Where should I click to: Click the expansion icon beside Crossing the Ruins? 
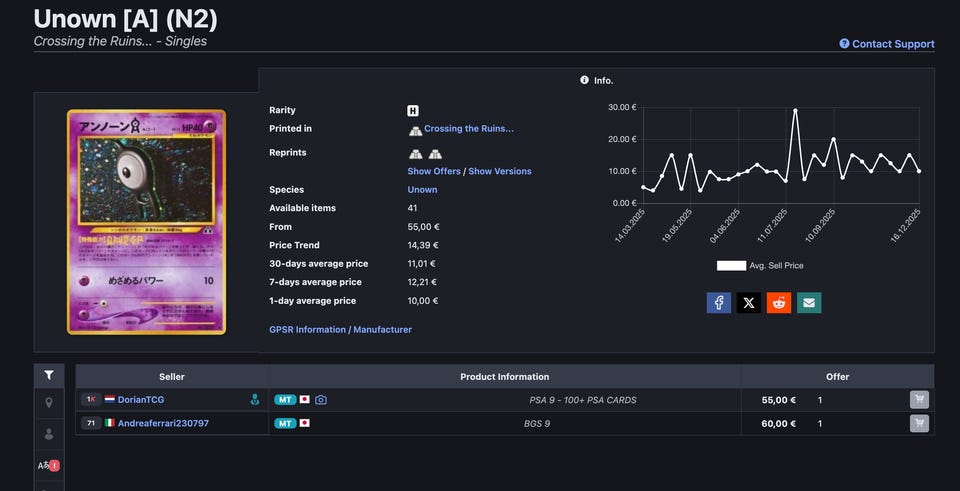click(416, 130)
